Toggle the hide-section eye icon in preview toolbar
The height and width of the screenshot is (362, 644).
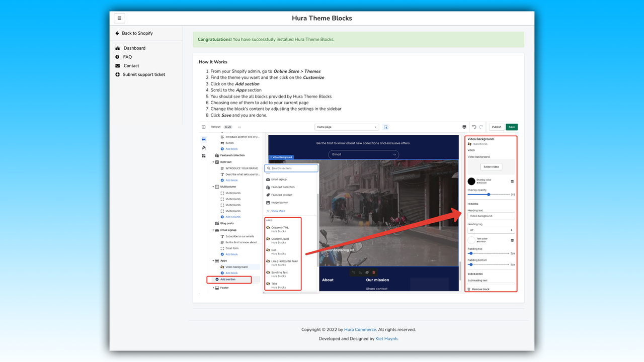click(x=367, y=272)
